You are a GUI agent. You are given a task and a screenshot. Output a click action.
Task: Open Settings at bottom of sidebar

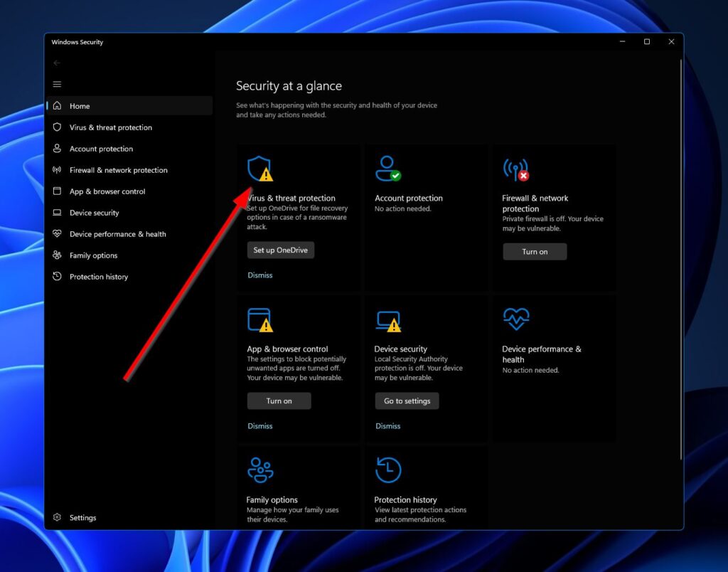pyautogui.click(x=82, y=518)
